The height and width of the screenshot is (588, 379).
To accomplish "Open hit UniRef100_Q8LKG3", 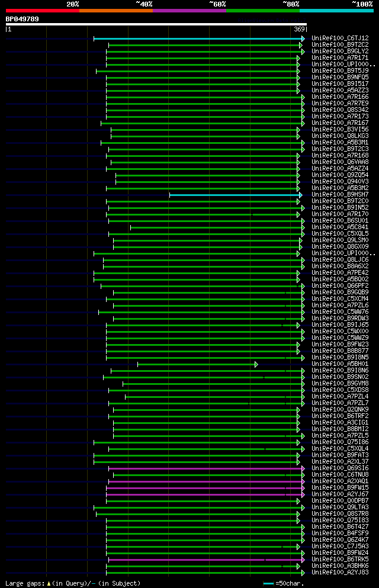I will [x=340, y=136].
